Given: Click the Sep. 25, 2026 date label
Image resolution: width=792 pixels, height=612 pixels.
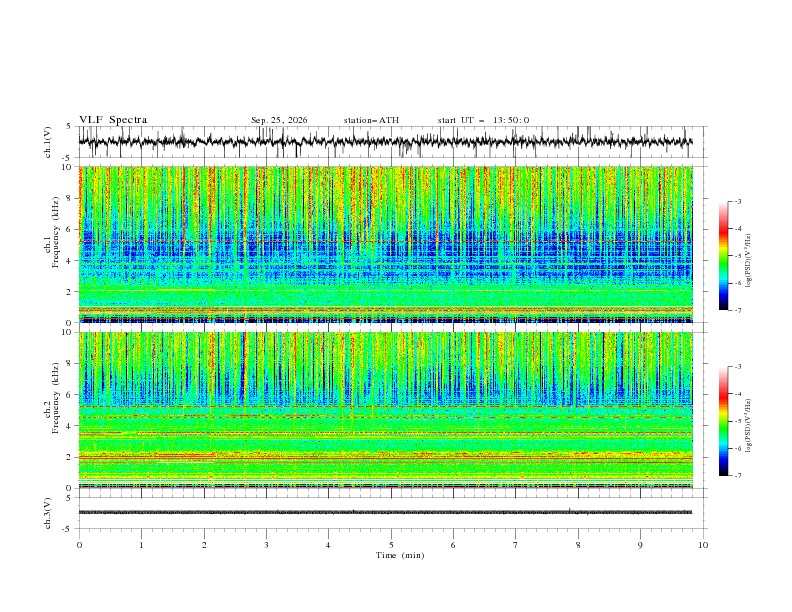Looking at the screenshot, I should pyautogui.click(x=279, y=120).
